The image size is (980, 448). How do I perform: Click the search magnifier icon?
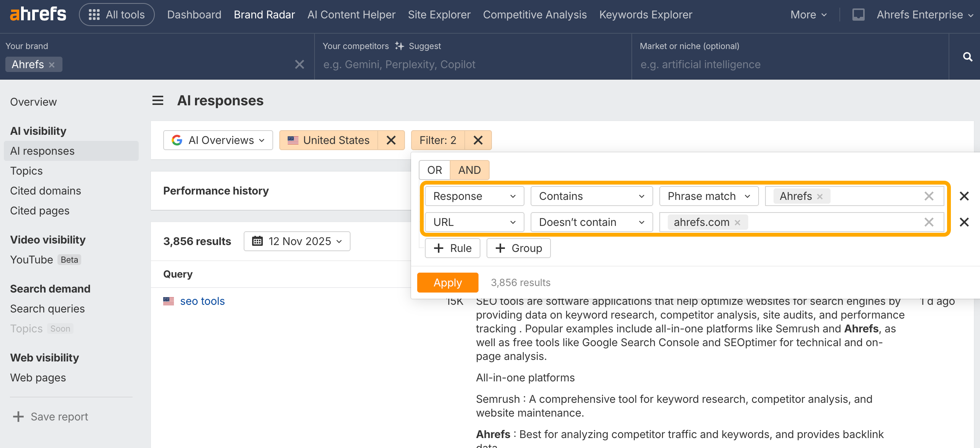[967, 57]
